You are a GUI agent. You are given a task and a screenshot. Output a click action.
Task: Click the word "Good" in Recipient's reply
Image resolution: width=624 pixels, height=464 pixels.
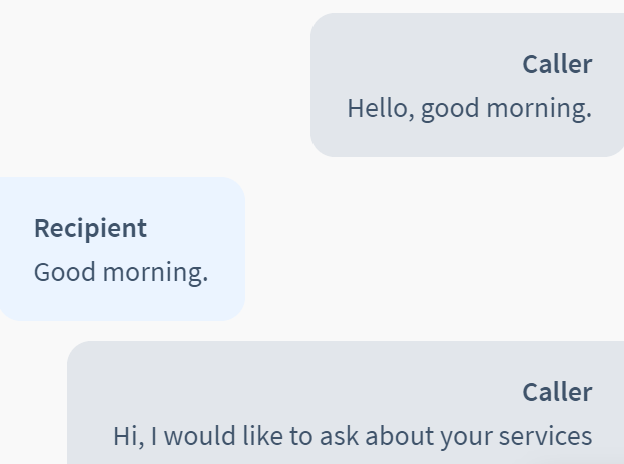(64, 272)
